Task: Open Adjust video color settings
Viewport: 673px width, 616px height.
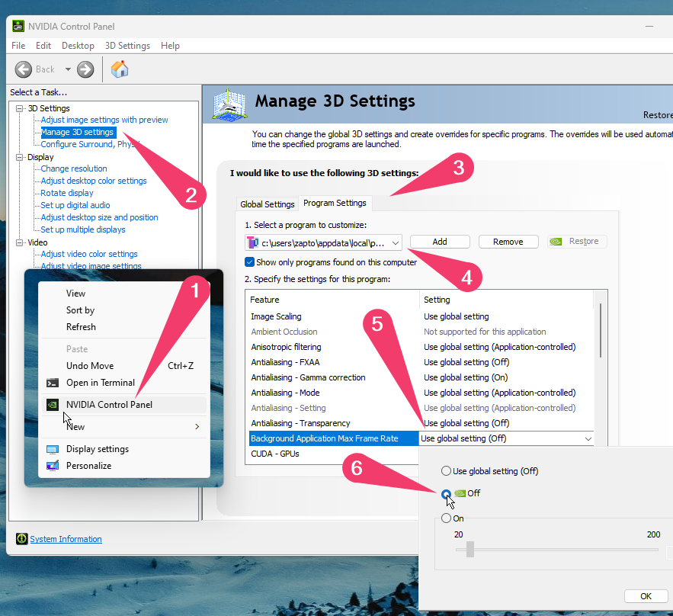Action: pyautogui.click(x=89, y=254)
